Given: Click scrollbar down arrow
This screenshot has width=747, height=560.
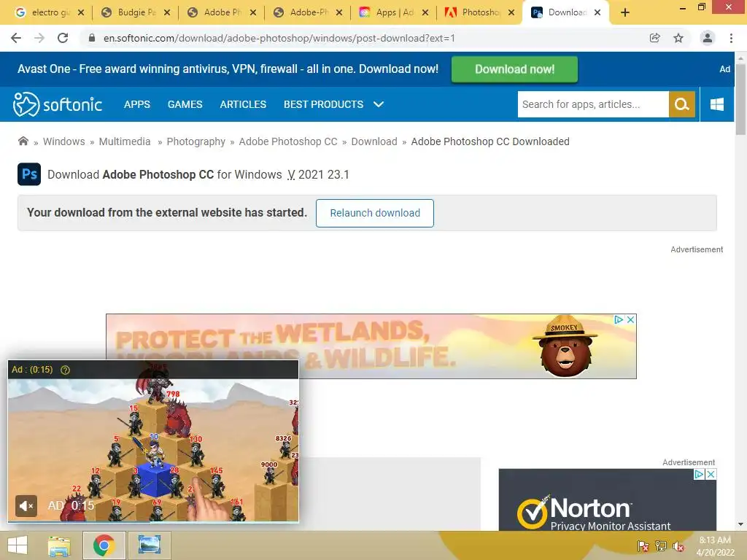Looking at the screenshot, I should tap(740, 525).
